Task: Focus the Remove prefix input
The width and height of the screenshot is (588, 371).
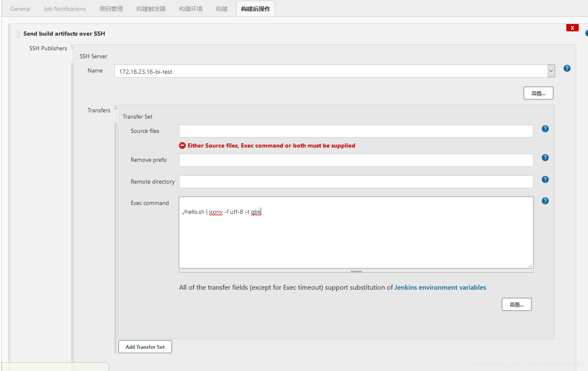Action: (356, 160)
